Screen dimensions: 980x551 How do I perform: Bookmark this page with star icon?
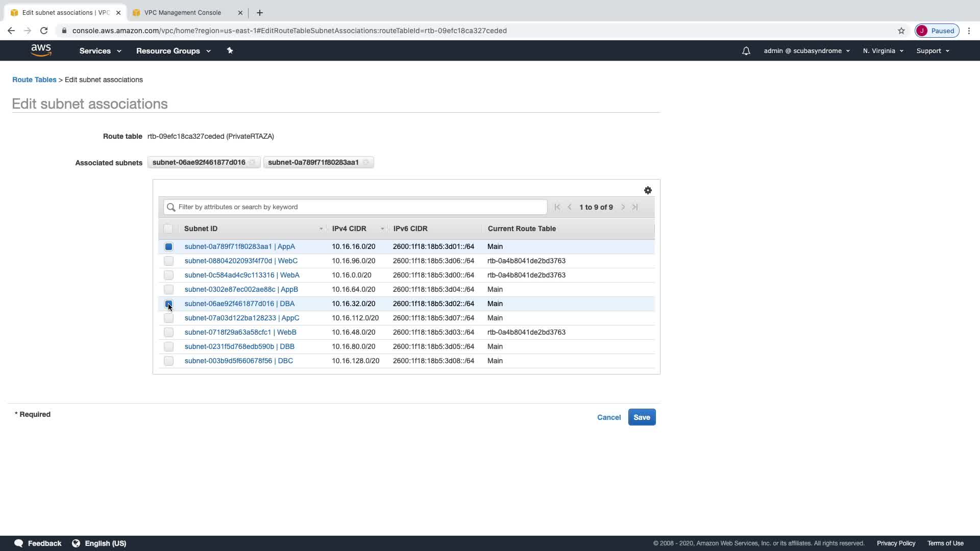pos(901,31)
